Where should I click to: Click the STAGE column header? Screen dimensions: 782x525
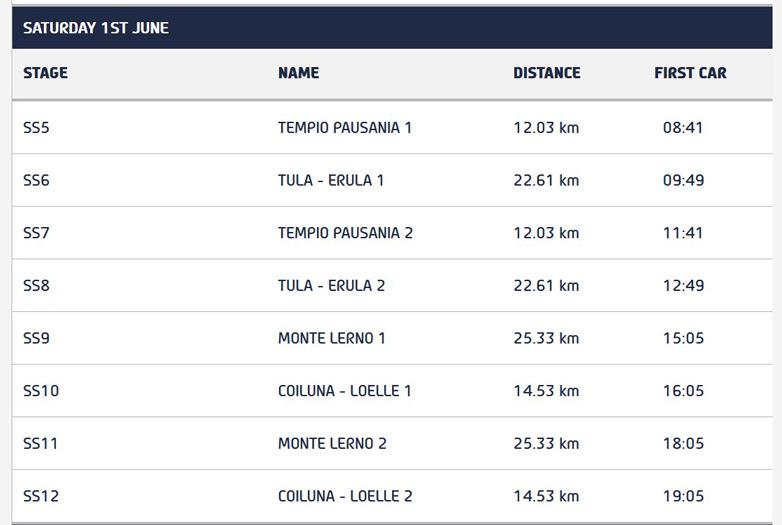[45, 73]
